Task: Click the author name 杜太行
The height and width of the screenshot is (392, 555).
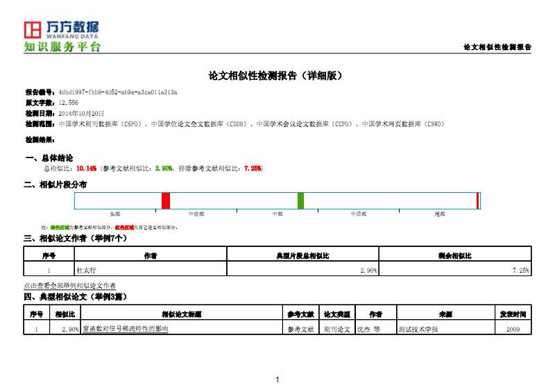Action: [86, 270]
